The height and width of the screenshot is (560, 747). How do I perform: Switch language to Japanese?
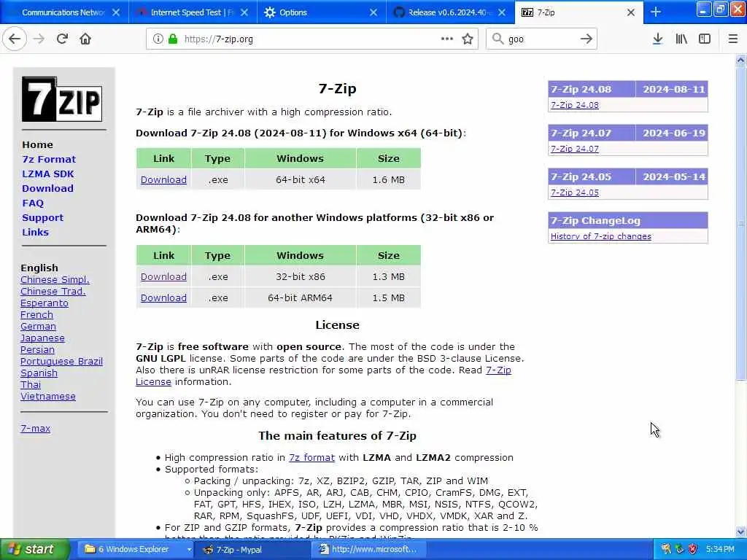tap(42, 338)
